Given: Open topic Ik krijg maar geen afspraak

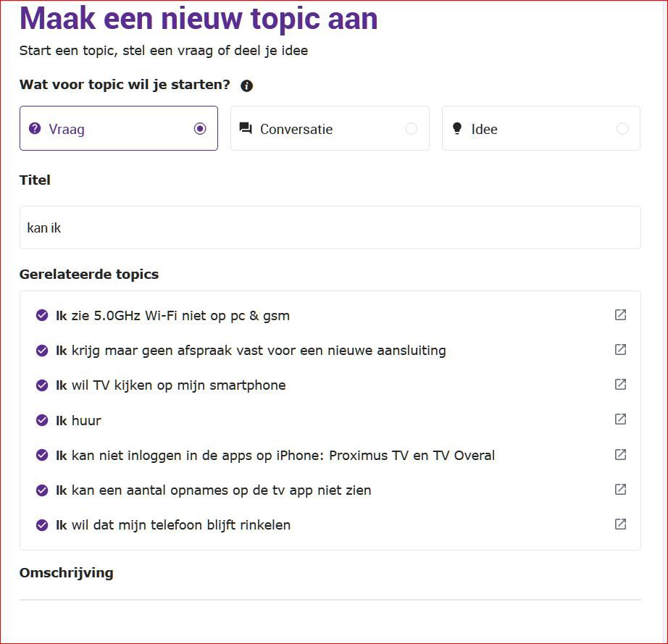Looking at the screenshot, I should pos(251,351).
